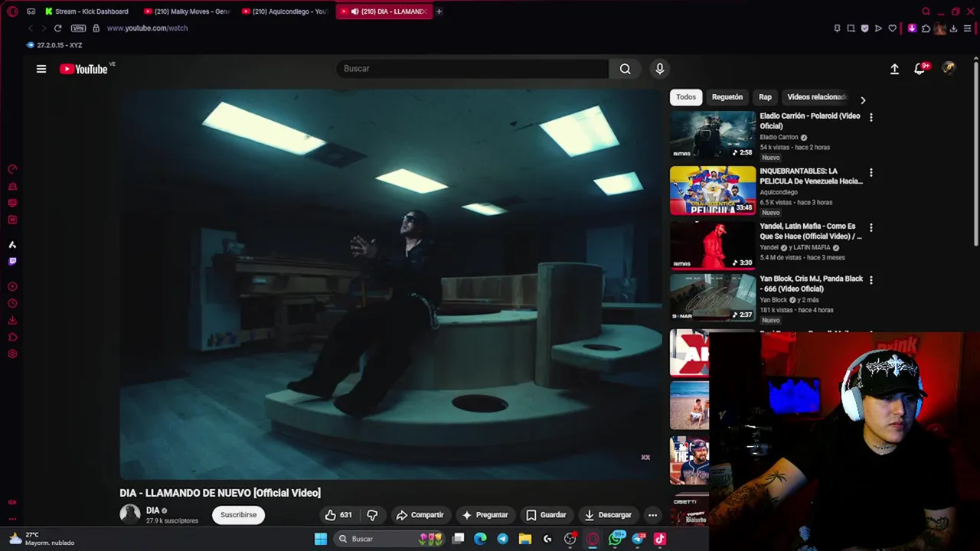
Task: Open Eladio Carrión Polaroid thumbnail
Action: coord(713,135)
